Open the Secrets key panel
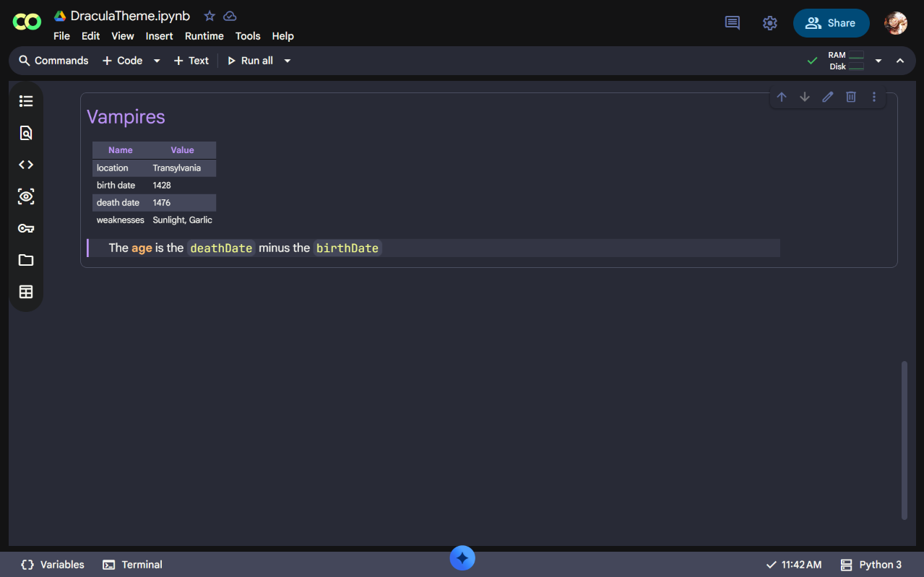 tap(26, 228)
